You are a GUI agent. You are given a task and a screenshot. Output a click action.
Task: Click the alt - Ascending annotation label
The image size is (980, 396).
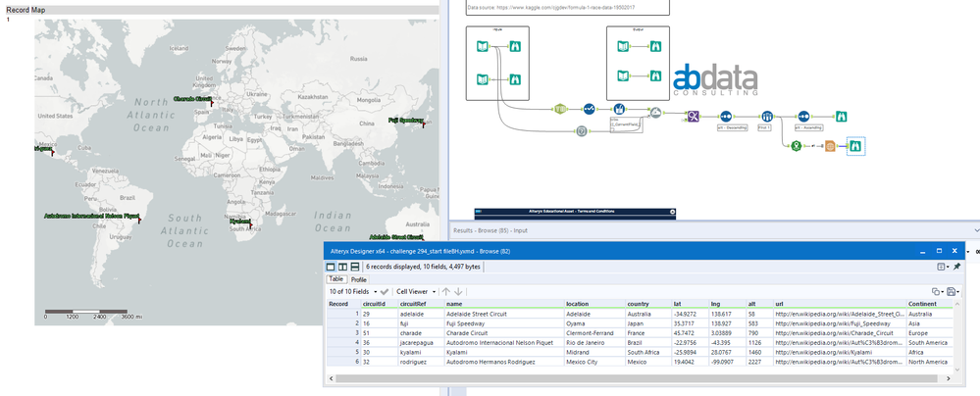(810, 126)
